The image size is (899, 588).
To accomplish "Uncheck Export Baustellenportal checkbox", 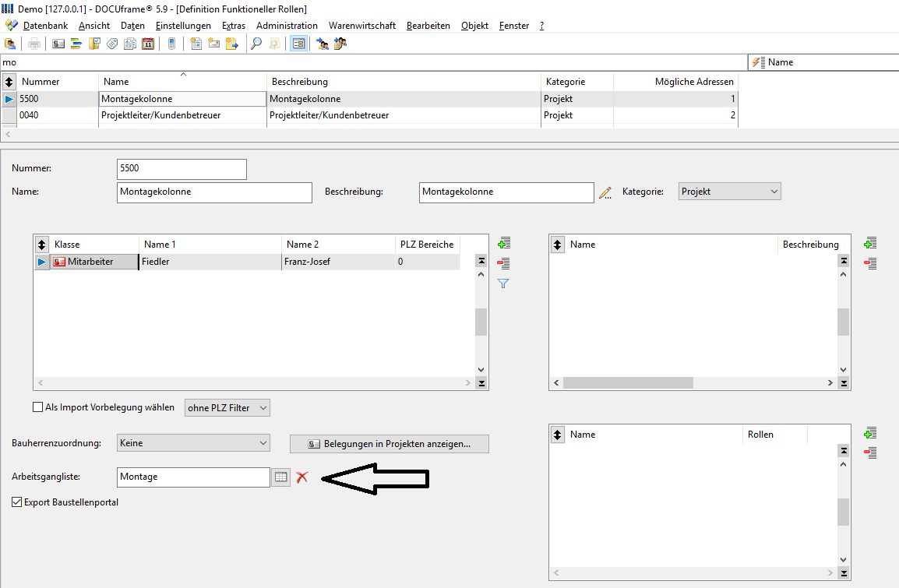I will click(16, 502).
